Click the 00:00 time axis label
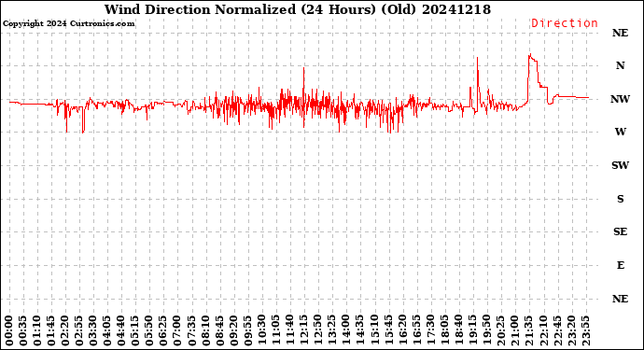 tap(9, 331)
